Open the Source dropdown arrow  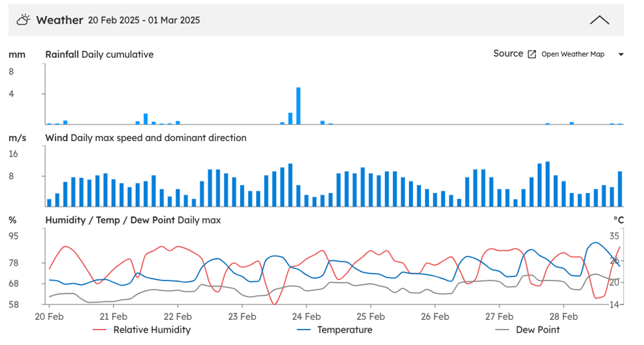(621, 54)
